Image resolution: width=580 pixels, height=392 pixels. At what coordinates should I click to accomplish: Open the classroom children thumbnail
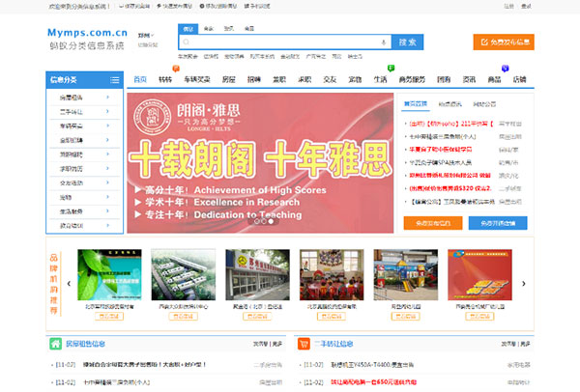point(332,274)
